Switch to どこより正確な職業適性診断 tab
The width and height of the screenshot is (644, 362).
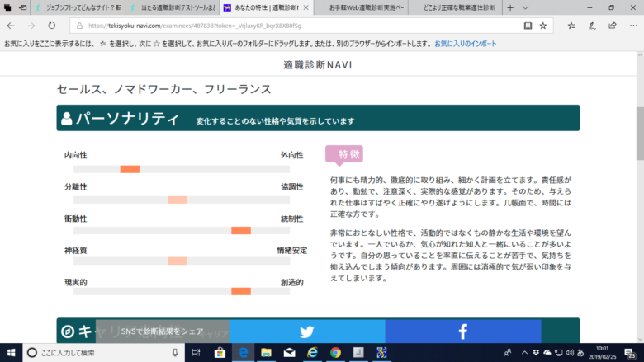pyautogui.click(x=455, y=7)
